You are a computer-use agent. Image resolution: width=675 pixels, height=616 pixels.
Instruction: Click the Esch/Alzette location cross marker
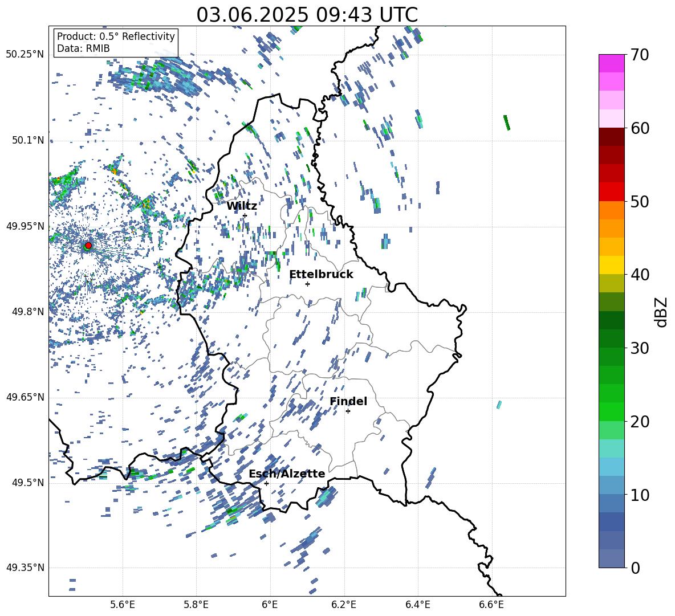(266, 483)
